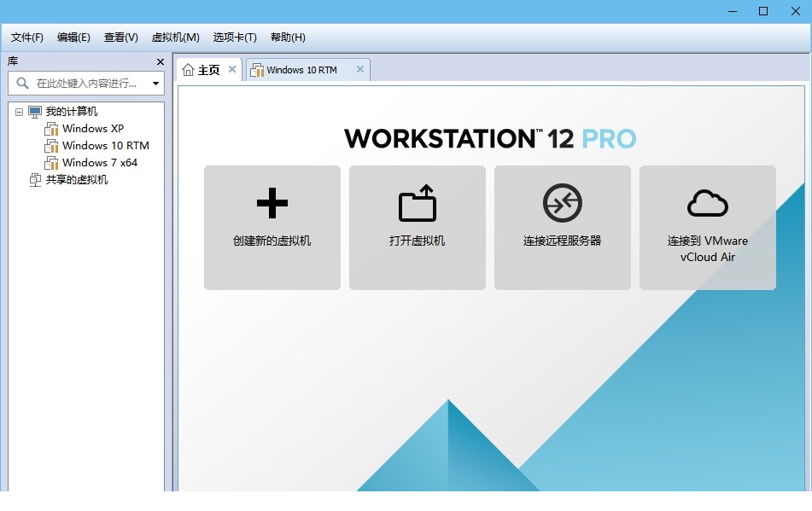Click the VM icon beside Windows 10 RTM in tree
This screenshot has width=812, height=511.
point(51,146)
